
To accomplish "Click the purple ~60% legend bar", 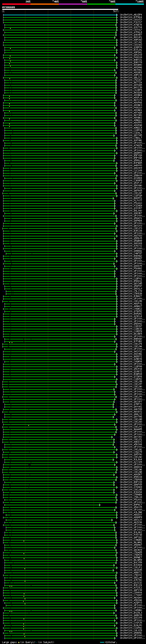I will 73,4.
